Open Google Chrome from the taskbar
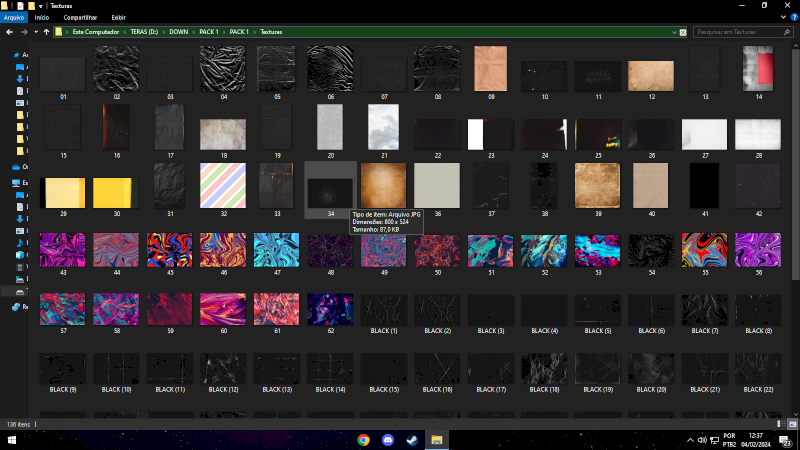 [x=363, y=440]
